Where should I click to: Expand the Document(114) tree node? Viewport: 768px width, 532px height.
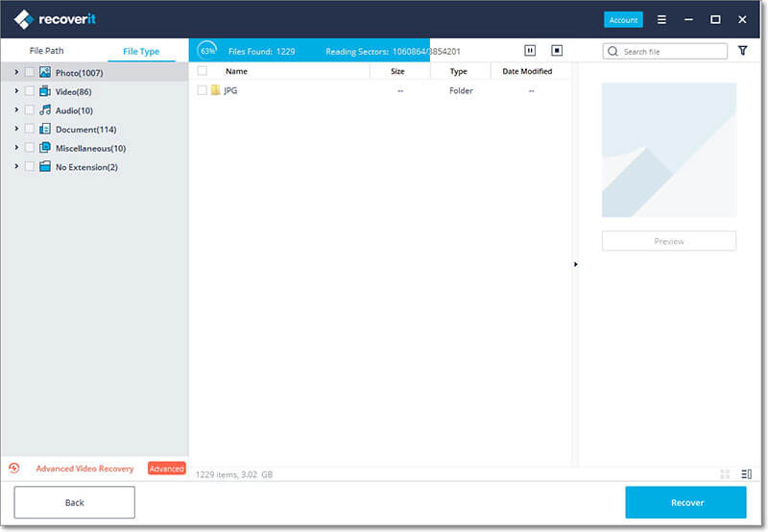pyautogui.click(x=16, y=129)
